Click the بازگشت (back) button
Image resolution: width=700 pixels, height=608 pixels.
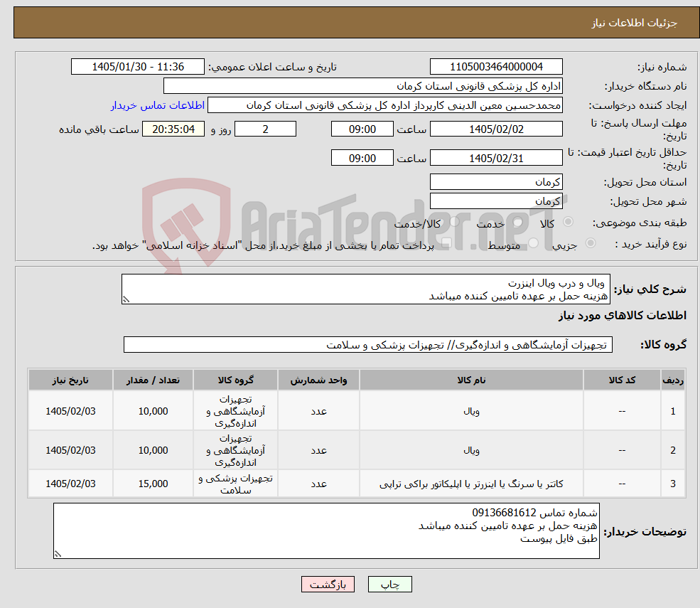[x=328, y=584]
